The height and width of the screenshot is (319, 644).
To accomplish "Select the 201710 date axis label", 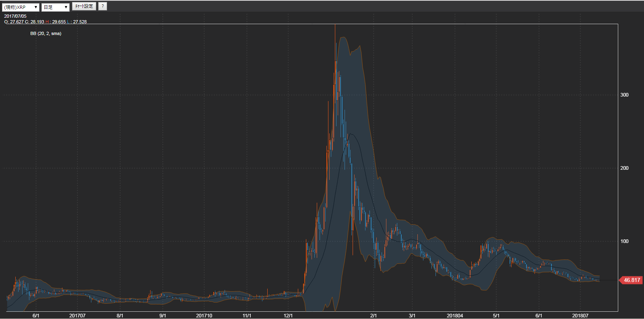I will pyautogui.click(x=204, y=315).
